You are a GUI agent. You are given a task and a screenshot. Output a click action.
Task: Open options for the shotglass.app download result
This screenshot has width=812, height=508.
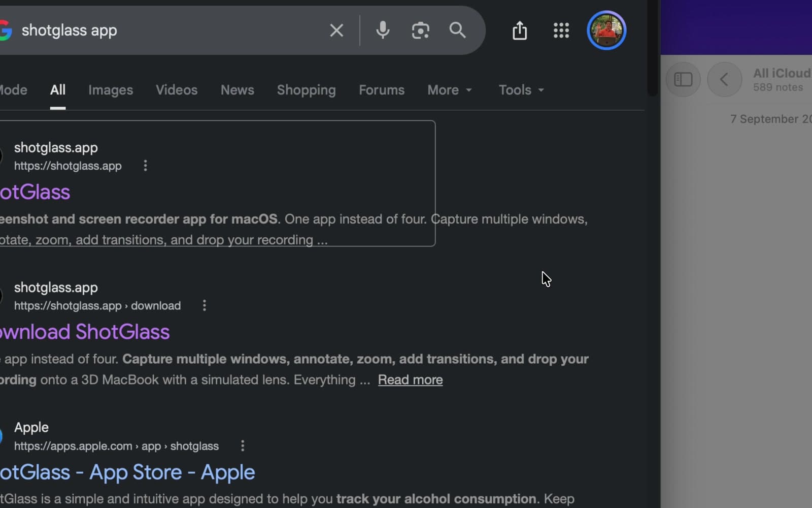(205, 305)
